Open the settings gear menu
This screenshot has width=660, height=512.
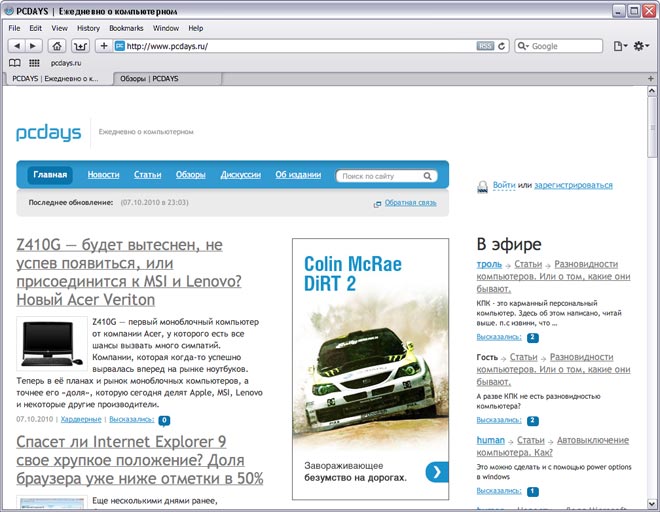(x=641, y=46)
